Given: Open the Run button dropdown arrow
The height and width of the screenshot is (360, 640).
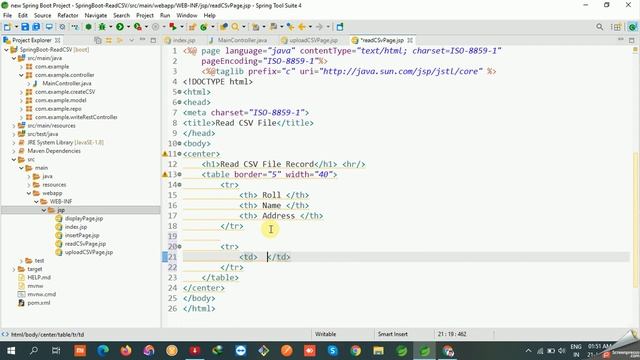Looking at the screenshot, I should coord(128,27).
